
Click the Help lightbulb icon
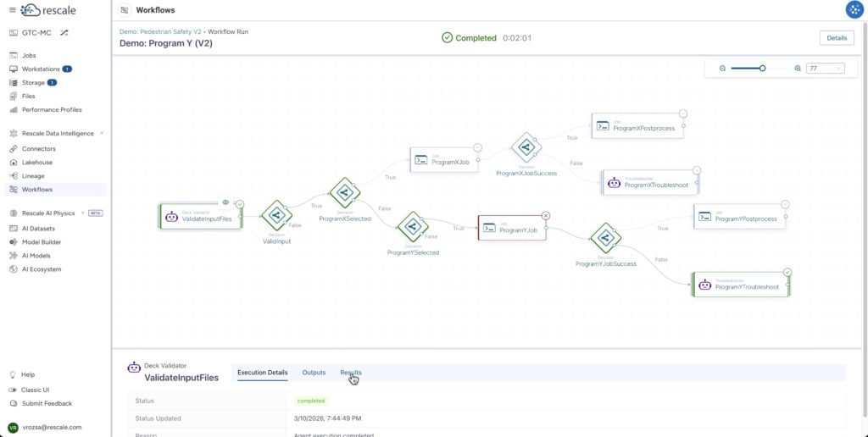click(x=12, y=374)
